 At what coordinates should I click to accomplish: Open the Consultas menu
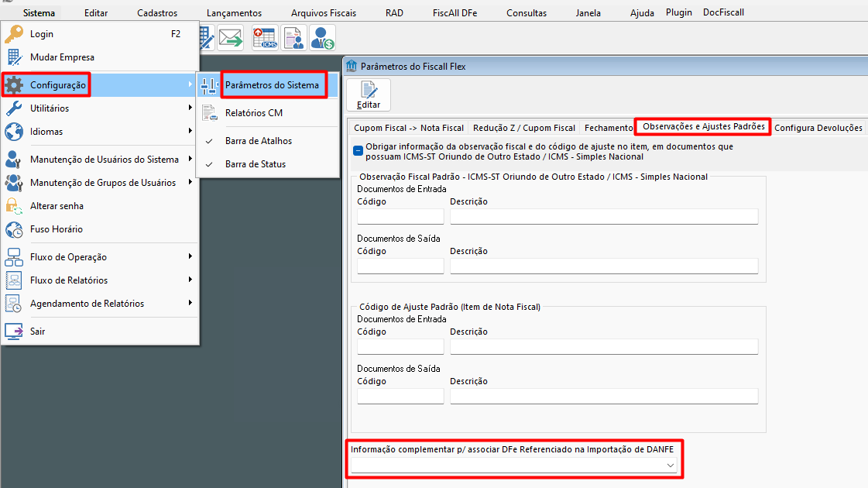(x=527, y=12)
